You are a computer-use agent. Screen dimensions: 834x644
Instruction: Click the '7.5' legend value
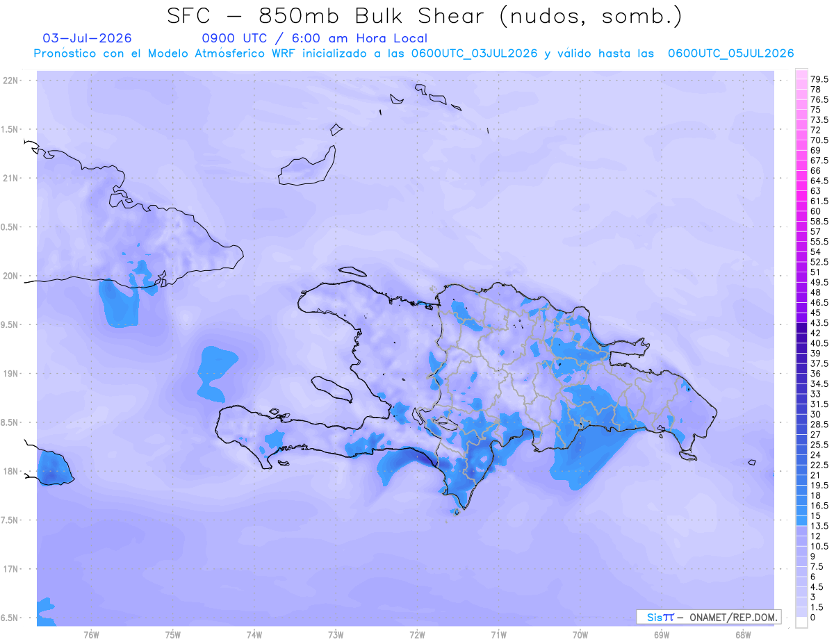point(817,566)
